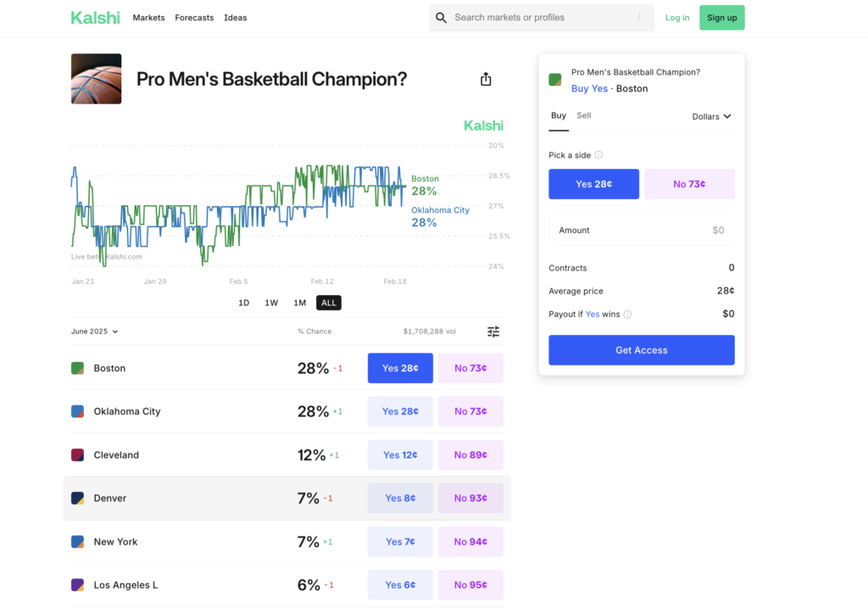
Task: Click No 94¢ for New York
Action: tap(470, 542)
